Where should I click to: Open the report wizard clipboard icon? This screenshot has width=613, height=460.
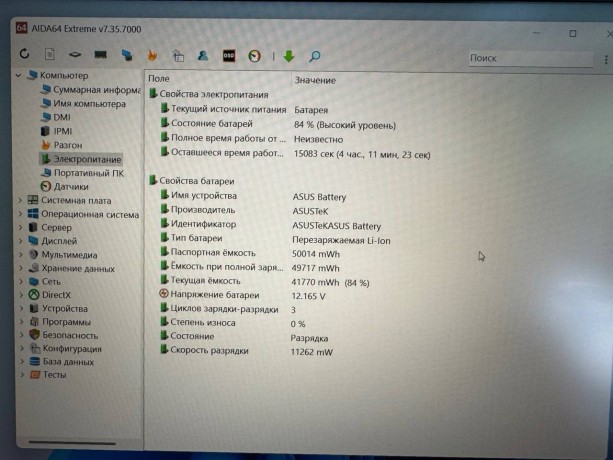178,56
